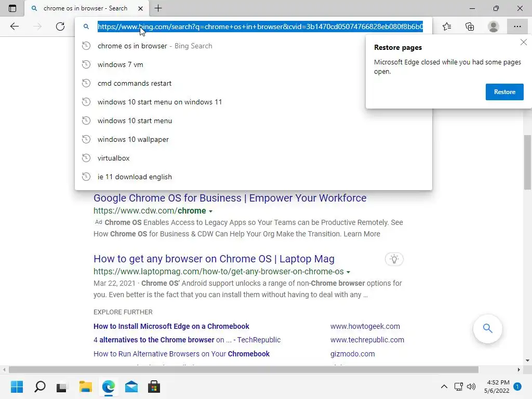The width and height of the screenshot is (532, 399).
Task: Choose 'windows 7 vm' history suggestion
Action: pos(254,64)
